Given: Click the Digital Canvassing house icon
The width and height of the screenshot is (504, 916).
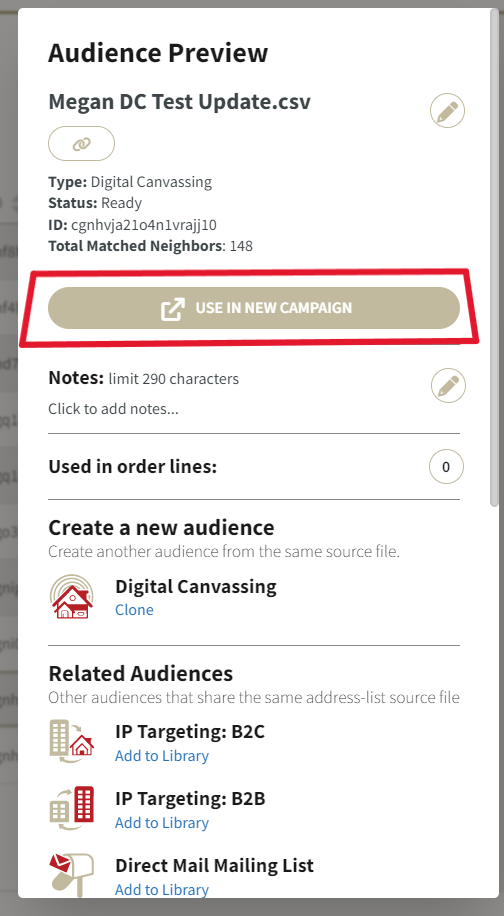Looking at the screenshot, I should point(72,596).
